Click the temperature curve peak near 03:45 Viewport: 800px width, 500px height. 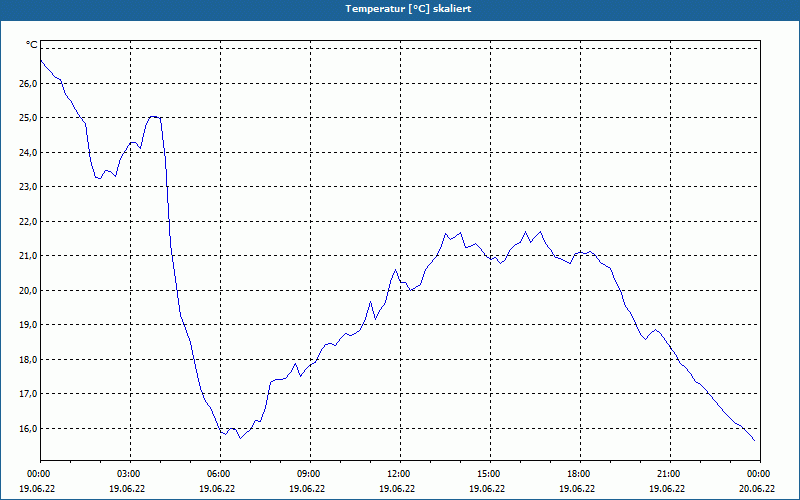153,116
